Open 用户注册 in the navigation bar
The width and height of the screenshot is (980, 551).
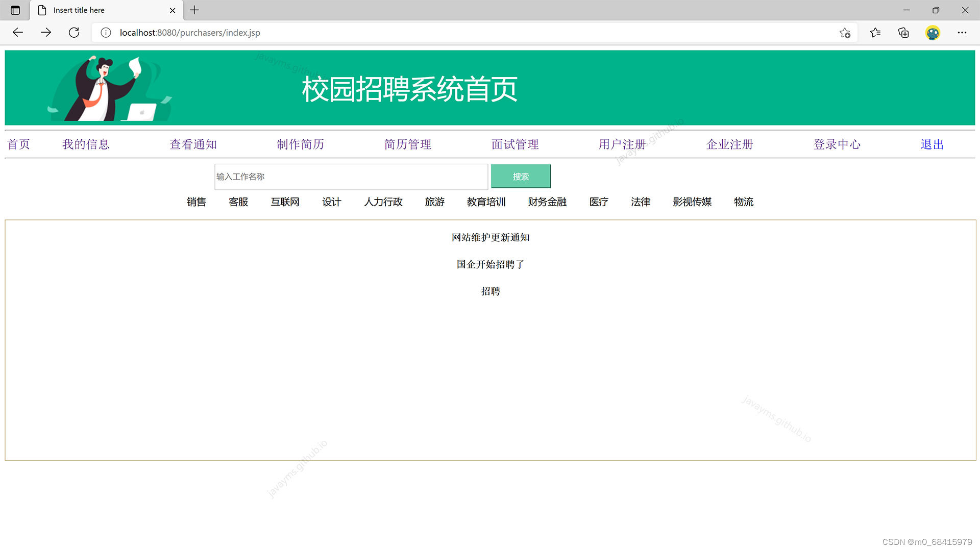[622, 144]
